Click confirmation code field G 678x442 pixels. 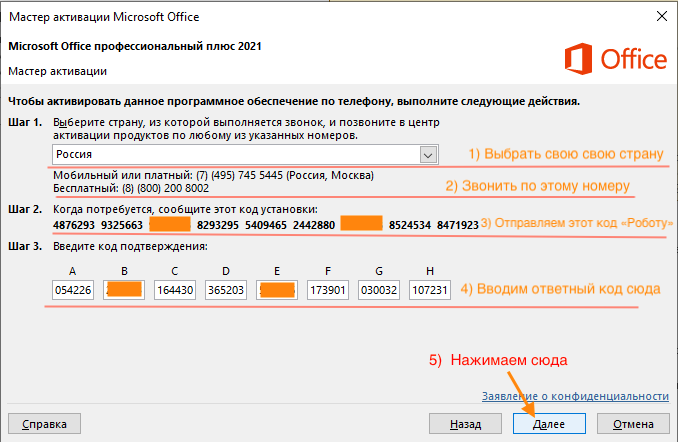pos(379,290)
